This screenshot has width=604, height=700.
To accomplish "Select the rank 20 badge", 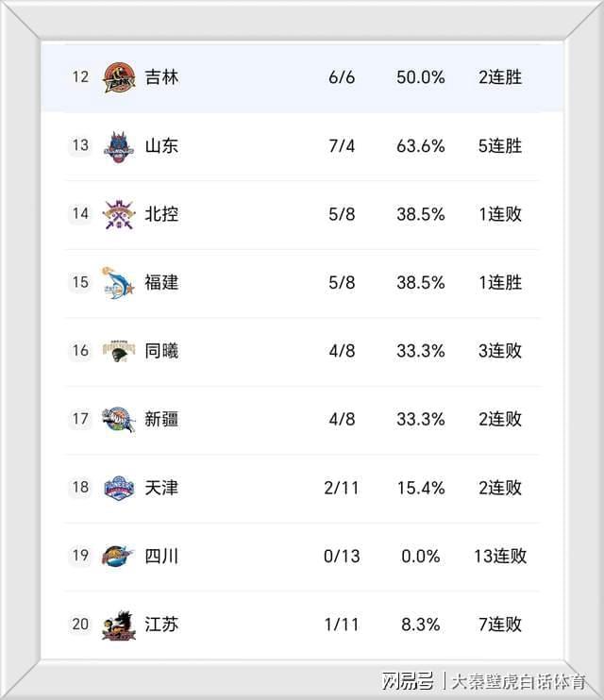I will [x=80, y=625].
